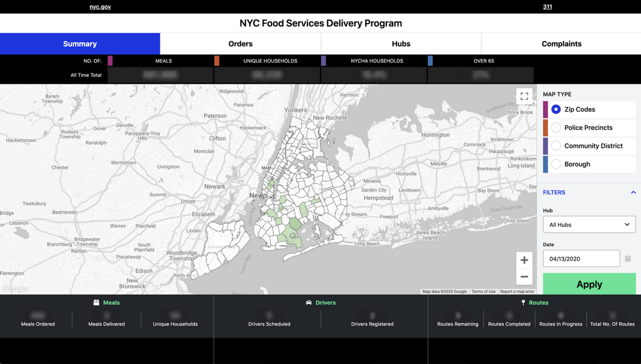Click the NYCHA HOUSEHOLDS column header

(377, 61)
